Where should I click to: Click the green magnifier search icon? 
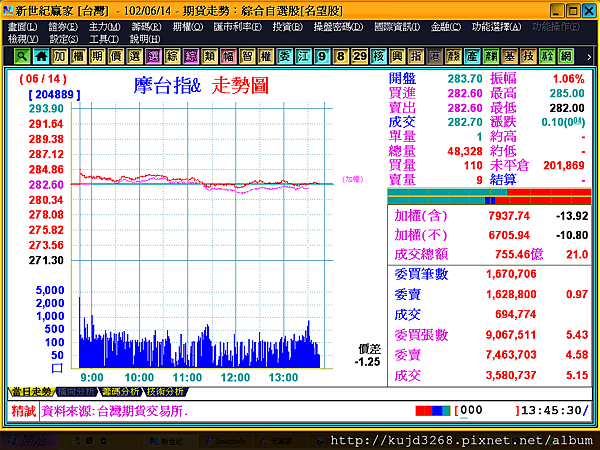pyautogui.click(x=22, y=56)
